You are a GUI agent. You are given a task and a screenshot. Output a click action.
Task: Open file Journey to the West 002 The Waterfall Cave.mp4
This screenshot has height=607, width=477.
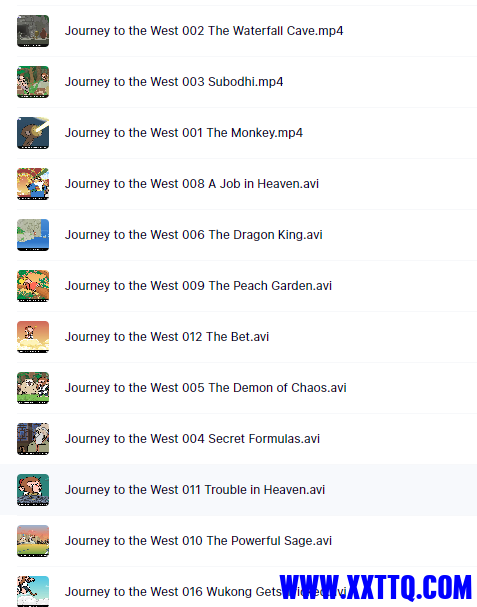(204, 31)
